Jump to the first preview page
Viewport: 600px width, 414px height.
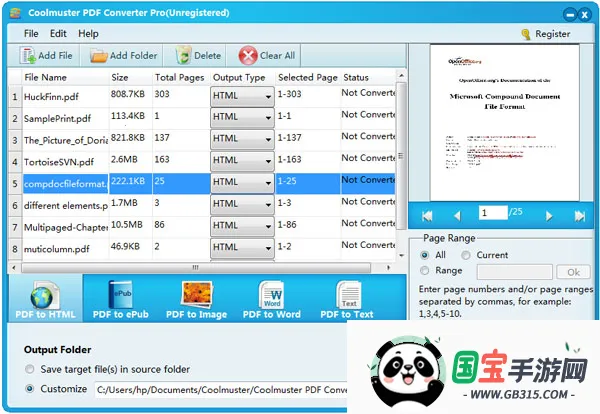pyautogui.click(x=427, y=215)
